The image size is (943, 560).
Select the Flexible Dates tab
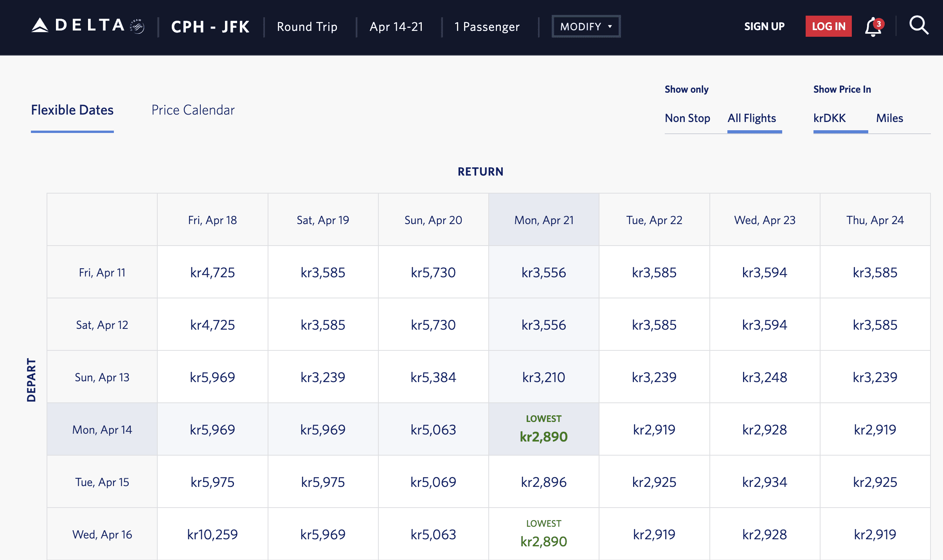click(72, 110)
